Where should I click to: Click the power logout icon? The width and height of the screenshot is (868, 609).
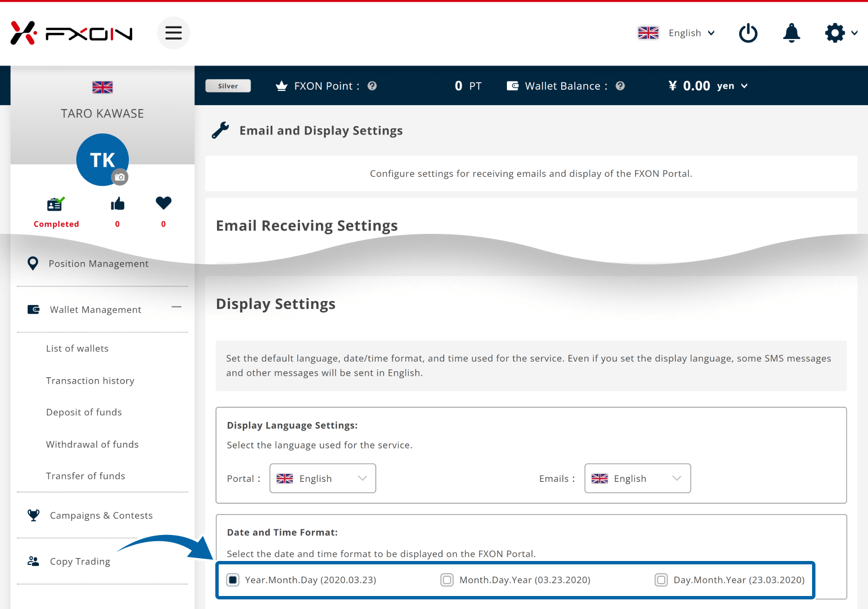[x=748, y=33]
